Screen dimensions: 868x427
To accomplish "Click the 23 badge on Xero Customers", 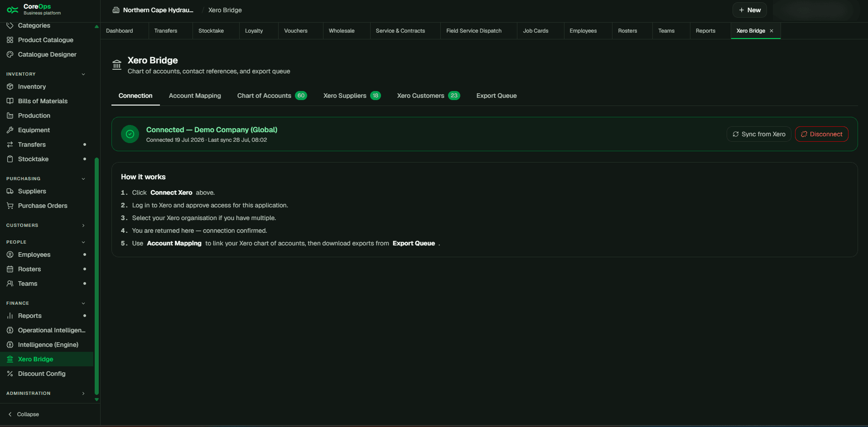I will coord(454,96).
